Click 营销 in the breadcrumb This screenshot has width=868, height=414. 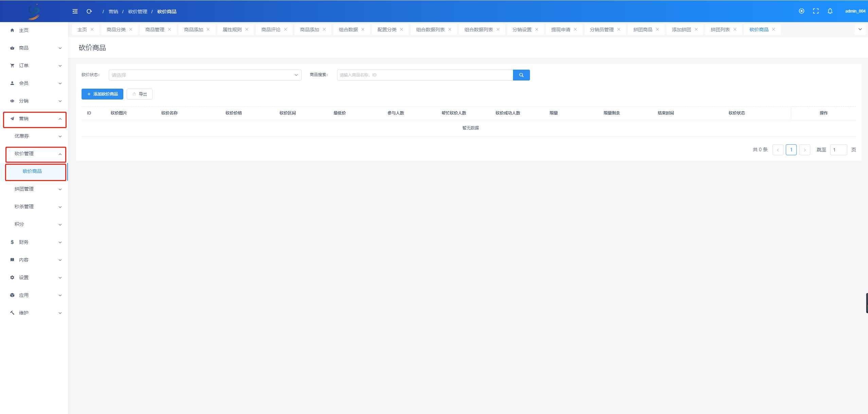point(113,12)
